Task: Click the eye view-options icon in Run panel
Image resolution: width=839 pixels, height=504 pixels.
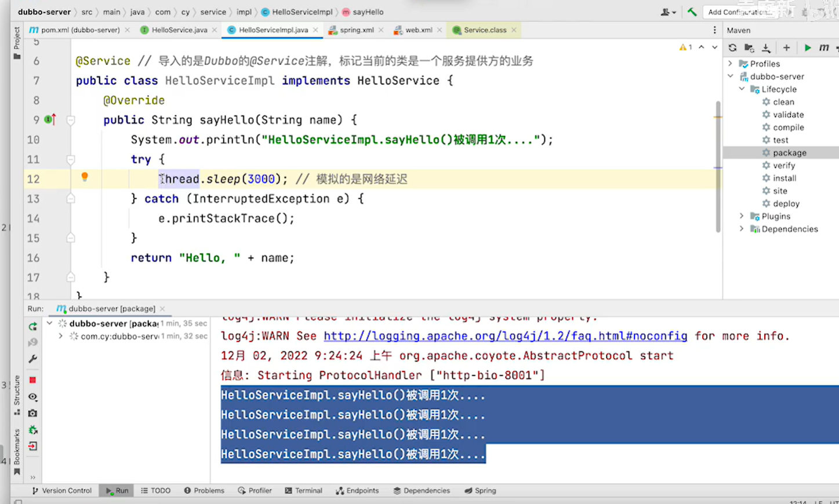Action: 32,397
